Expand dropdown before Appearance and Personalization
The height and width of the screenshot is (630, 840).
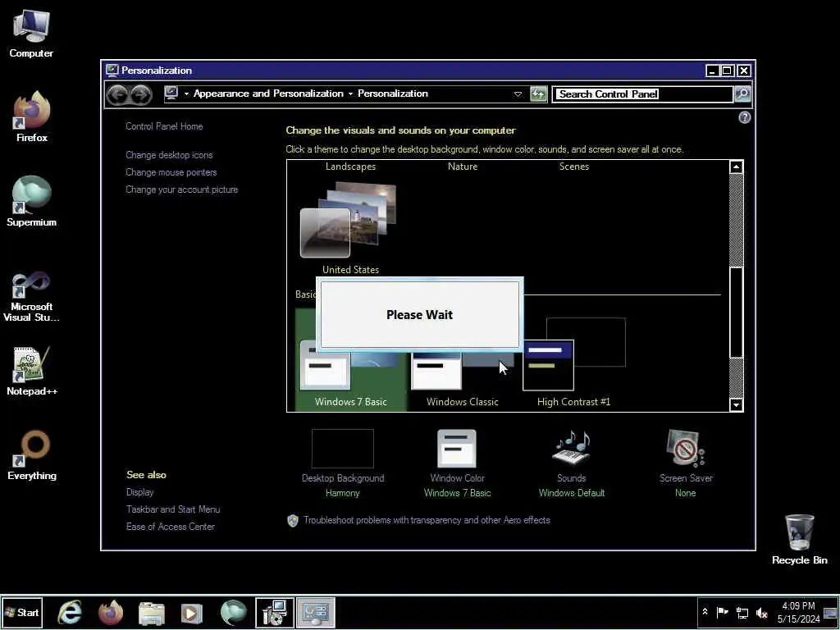(186, 94)
